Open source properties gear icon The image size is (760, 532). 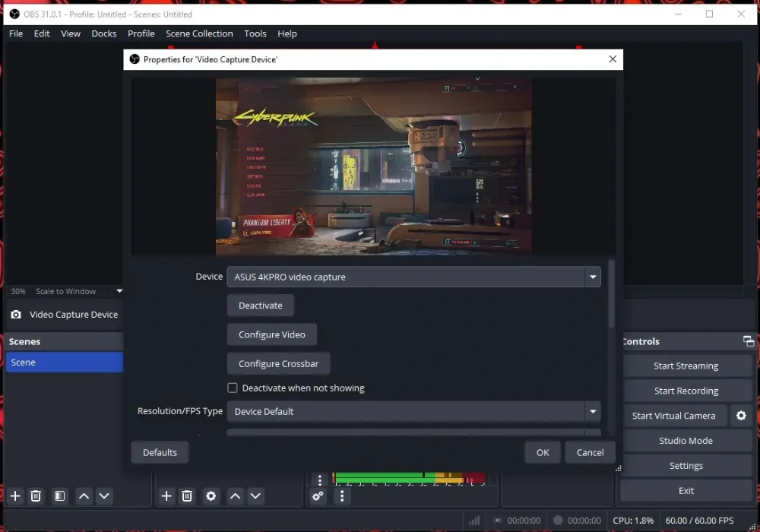[211, 496]
